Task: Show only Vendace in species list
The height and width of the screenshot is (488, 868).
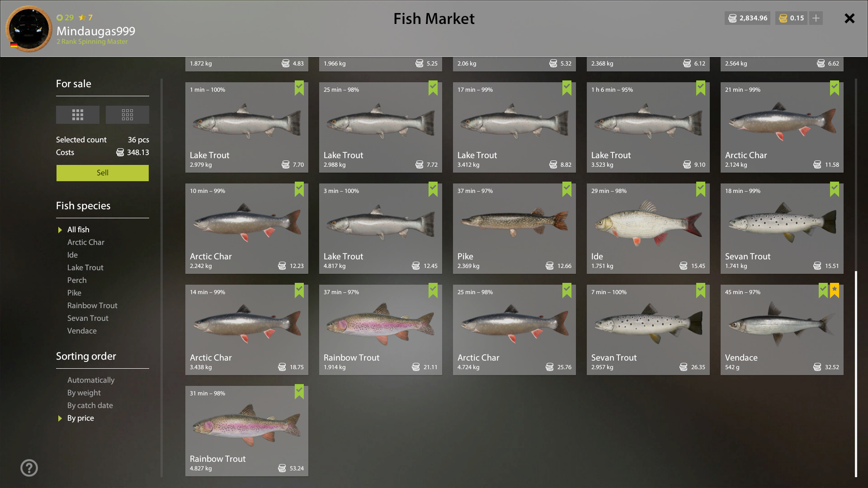Action: point(82,331)
